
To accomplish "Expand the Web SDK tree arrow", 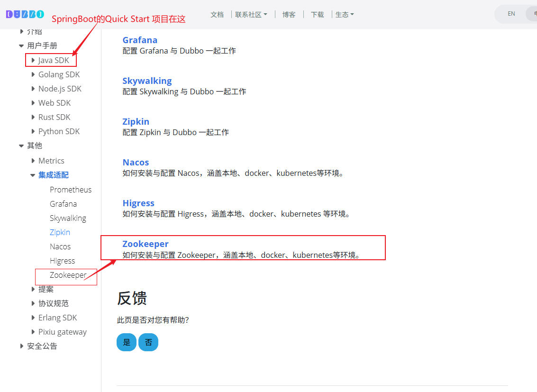I will click(33, 103).
